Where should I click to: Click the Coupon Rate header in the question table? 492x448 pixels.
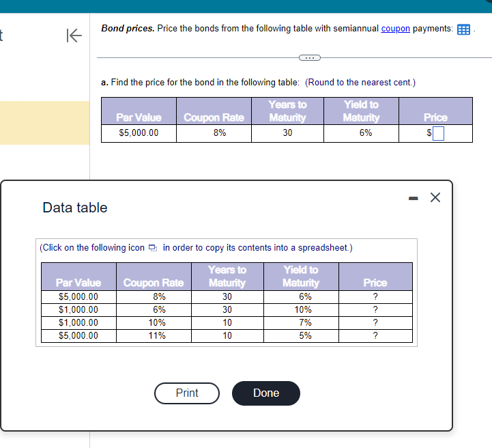[214, 117]
